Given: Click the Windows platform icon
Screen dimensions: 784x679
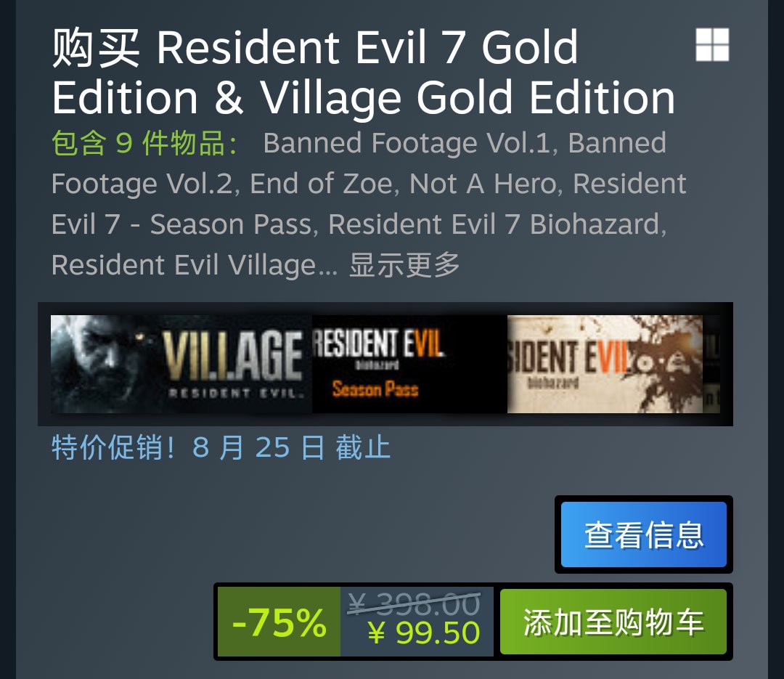Looking at the screenshot, I should click(712, 45).
